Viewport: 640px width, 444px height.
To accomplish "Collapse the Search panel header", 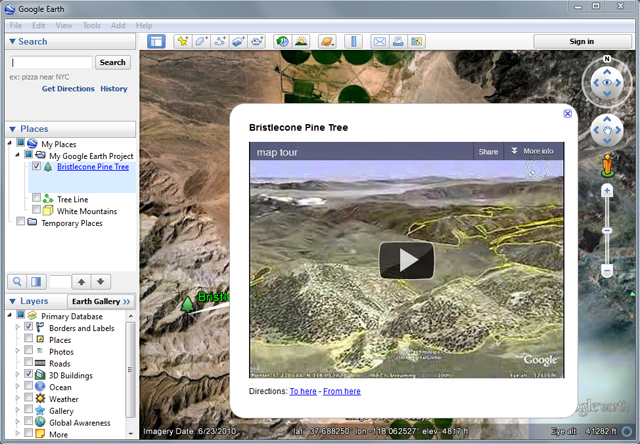I will (x=12, y=41).
